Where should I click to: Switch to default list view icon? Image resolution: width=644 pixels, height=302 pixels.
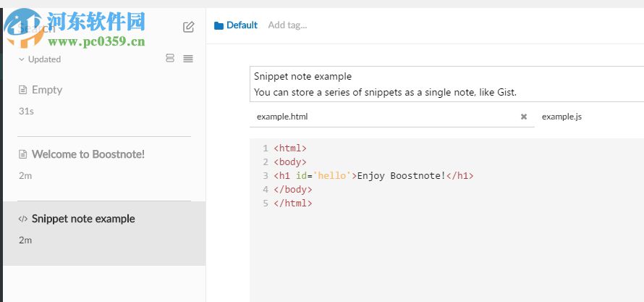coord(170,59)
